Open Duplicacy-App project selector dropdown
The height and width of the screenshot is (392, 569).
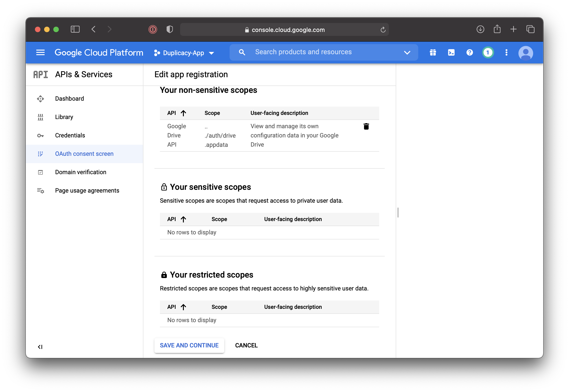(184, 53)
